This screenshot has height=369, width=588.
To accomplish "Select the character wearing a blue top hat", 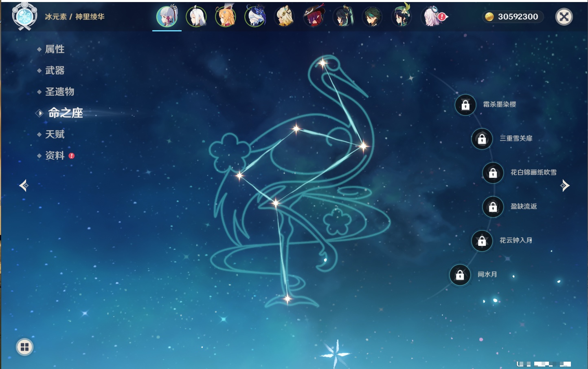I will coord(255,17).
